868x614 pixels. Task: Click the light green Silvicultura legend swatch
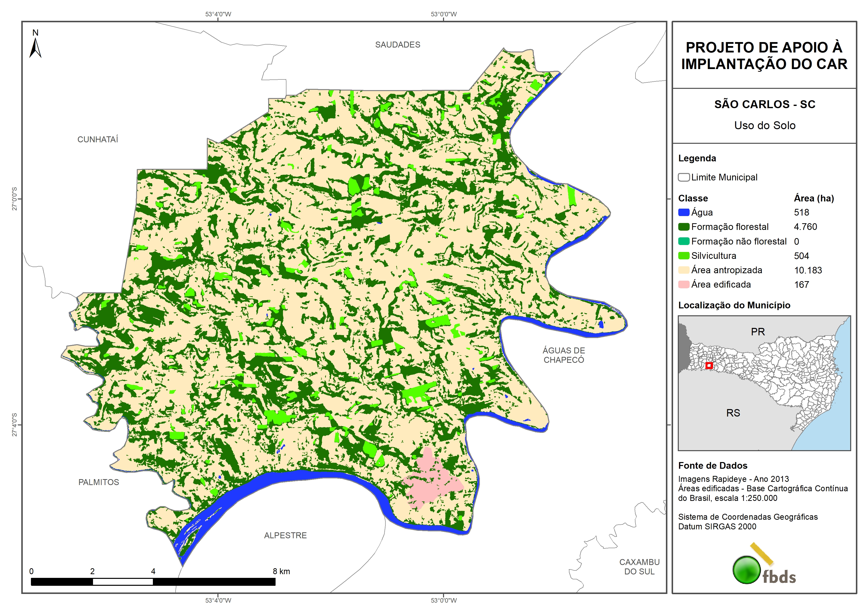tap(683, 256)
